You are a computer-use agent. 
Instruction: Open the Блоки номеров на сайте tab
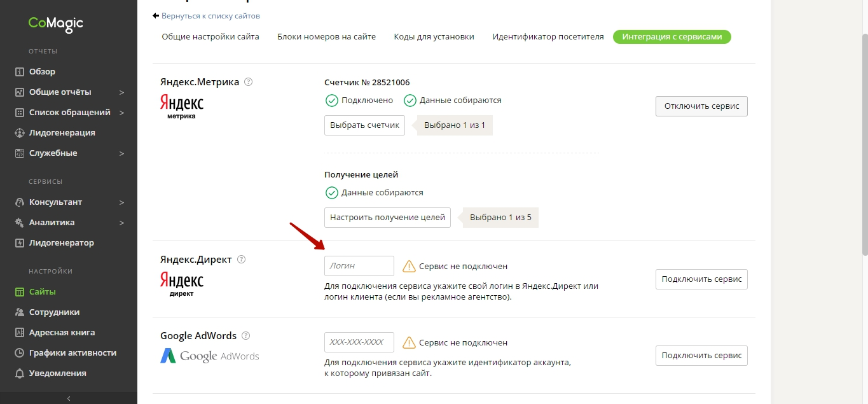click(326, 37)
